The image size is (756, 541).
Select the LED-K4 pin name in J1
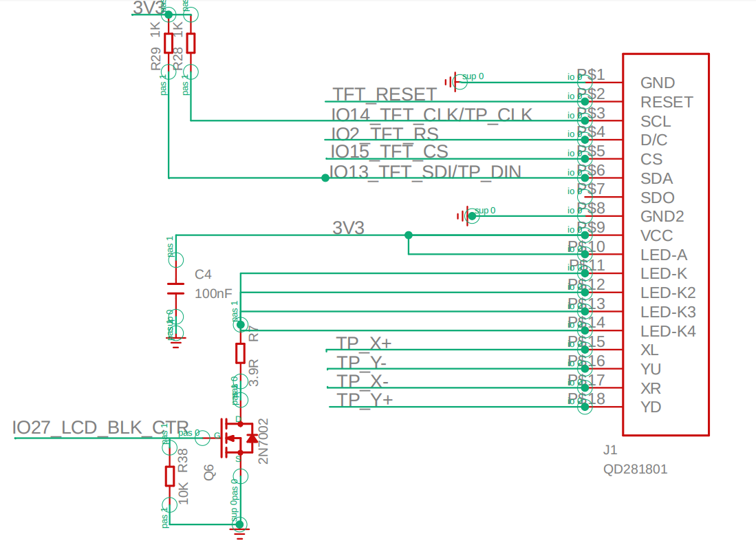click(x=668, y=332)
